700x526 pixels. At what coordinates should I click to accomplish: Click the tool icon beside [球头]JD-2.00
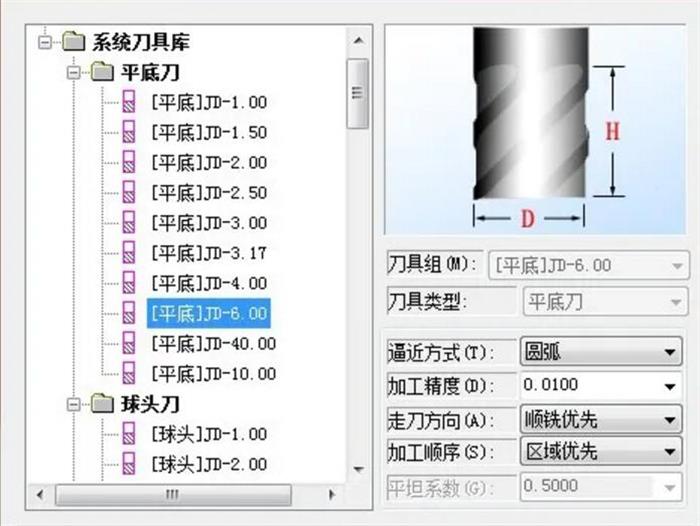coord(129,464)
